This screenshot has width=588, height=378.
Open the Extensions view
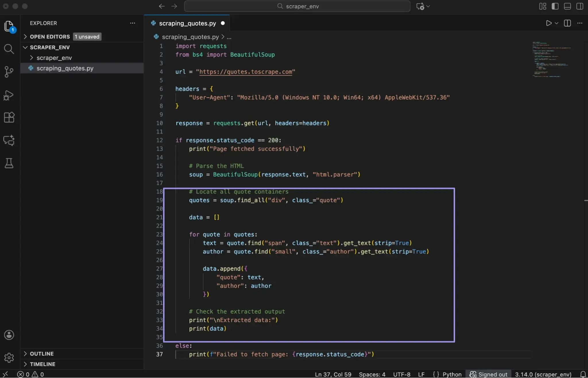[9, 117]
